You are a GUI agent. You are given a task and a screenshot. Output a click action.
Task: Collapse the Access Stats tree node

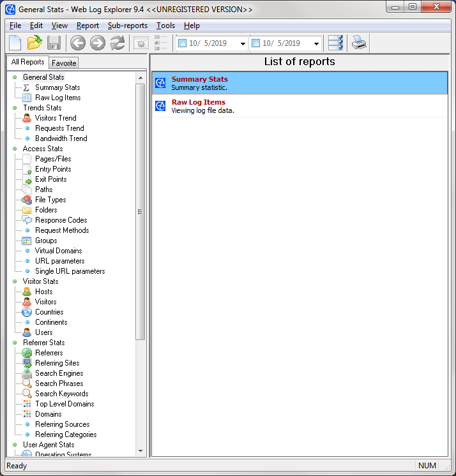[15, 149]
